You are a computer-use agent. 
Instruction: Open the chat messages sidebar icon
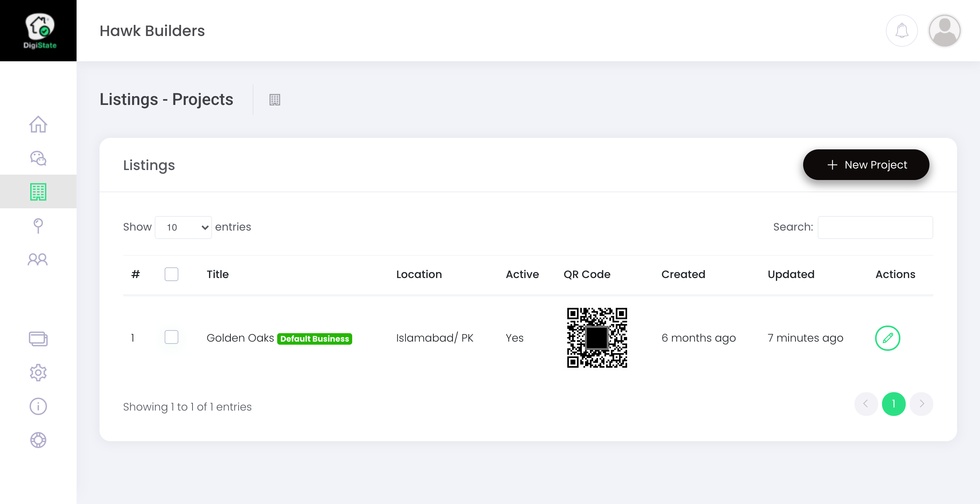[x=38, y=158]
